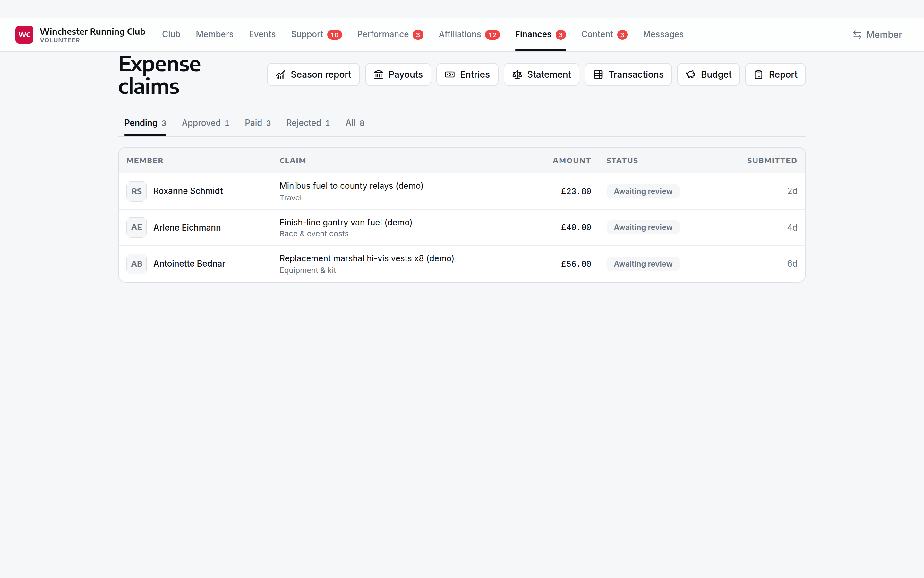Open the Content section
This screenshot has width=924, height=578.
(604, 34)
